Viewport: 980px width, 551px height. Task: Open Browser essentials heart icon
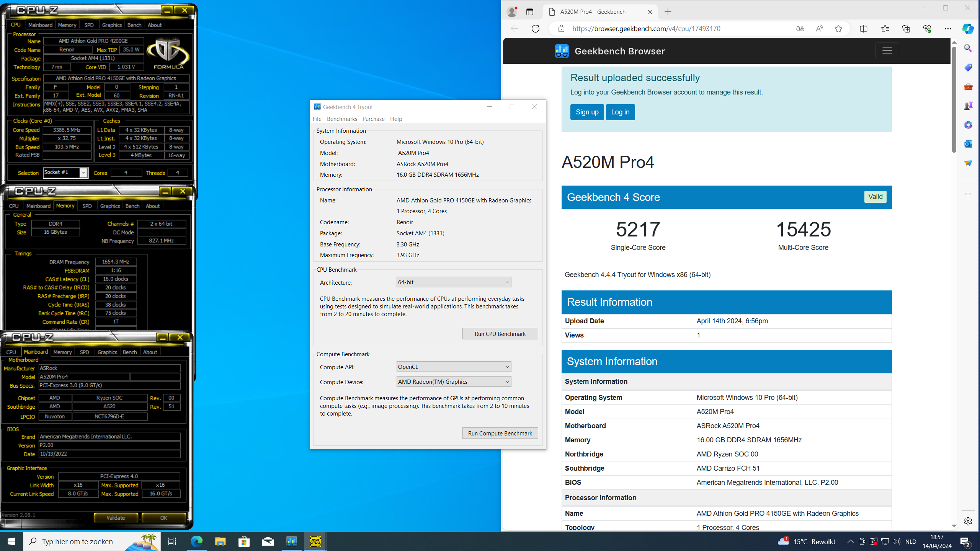927,29
